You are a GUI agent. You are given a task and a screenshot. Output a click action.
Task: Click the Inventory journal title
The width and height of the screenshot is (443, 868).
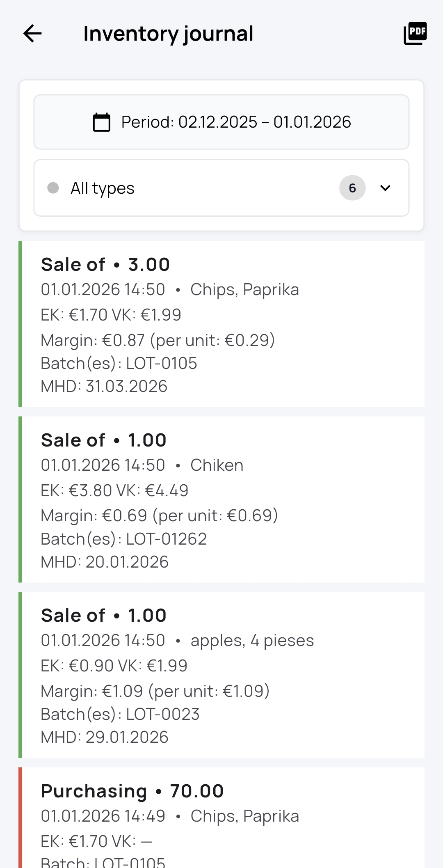(168, 34)
